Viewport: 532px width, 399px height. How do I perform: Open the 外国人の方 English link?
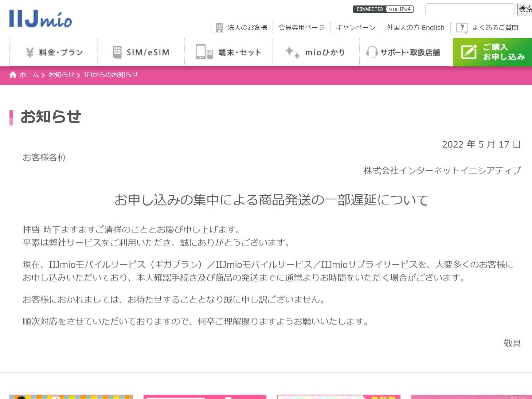(415, 28)
